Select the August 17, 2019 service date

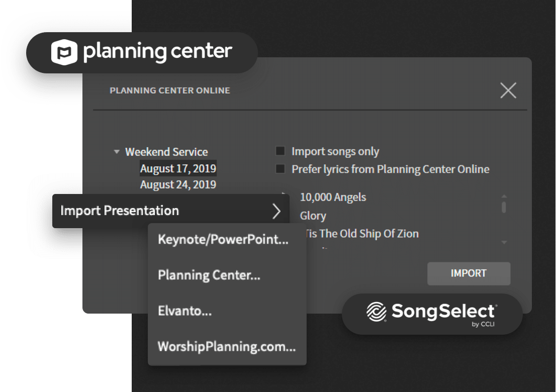178,168
